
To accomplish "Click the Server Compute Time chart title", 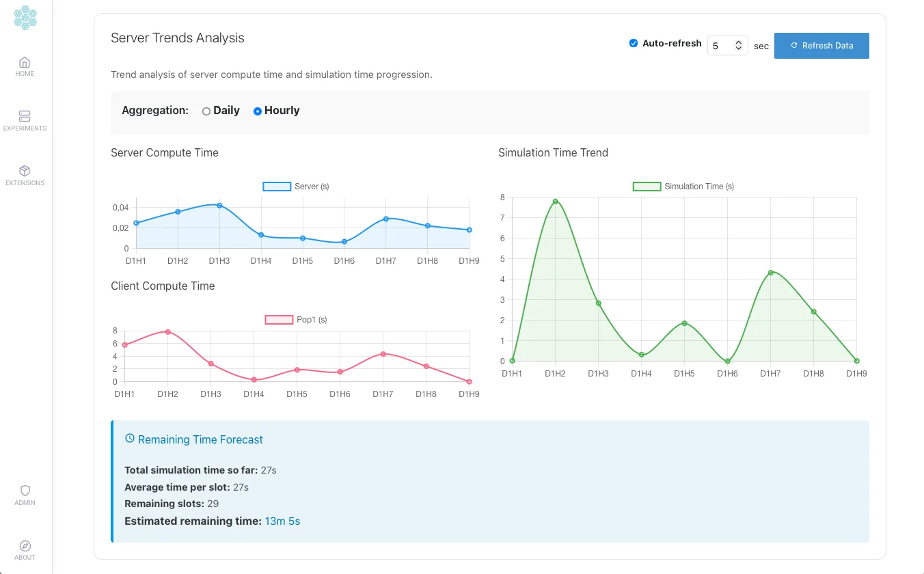I will [165, 153].
